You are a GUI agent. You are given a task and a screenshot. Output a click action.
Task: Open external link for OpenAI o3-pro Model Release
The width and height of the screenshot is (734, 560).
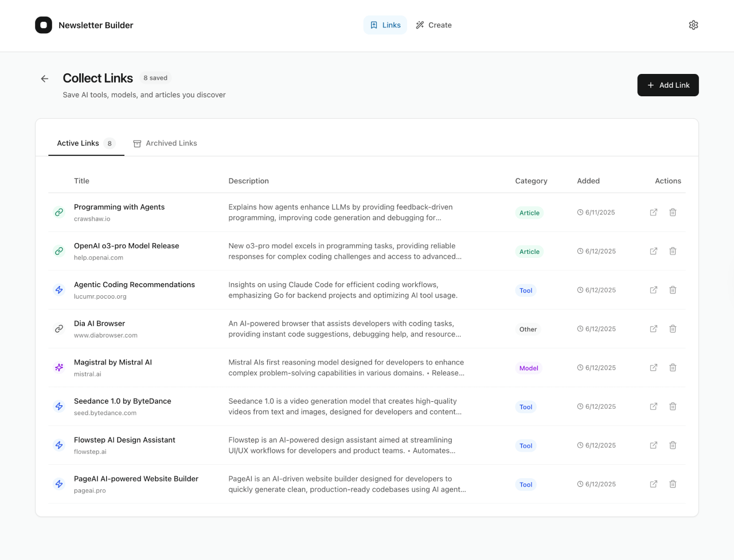(x=653, y=251)
